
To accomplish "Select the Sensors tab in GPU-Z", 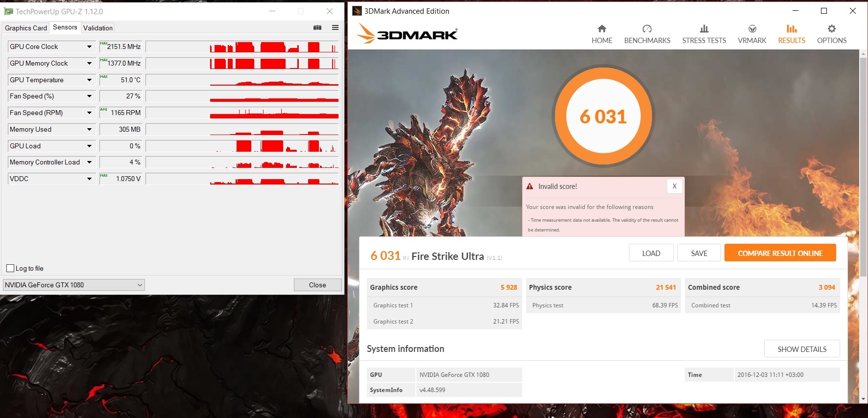I will (65, 27).
